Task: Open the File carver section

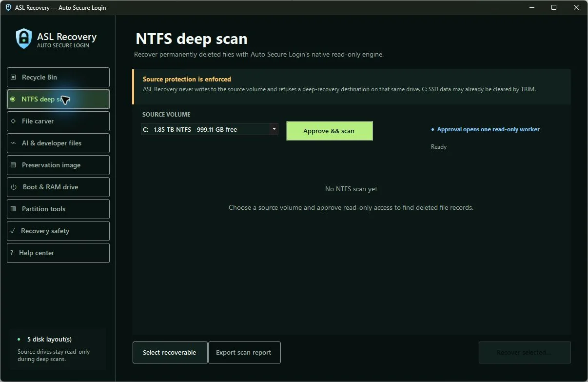Action: pos(58,121)
